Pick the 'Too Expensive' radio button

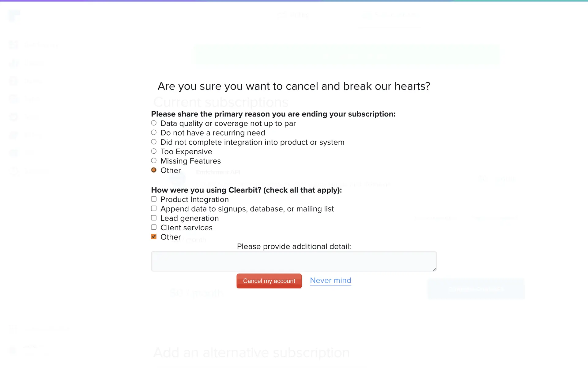[x=154, y=151]
